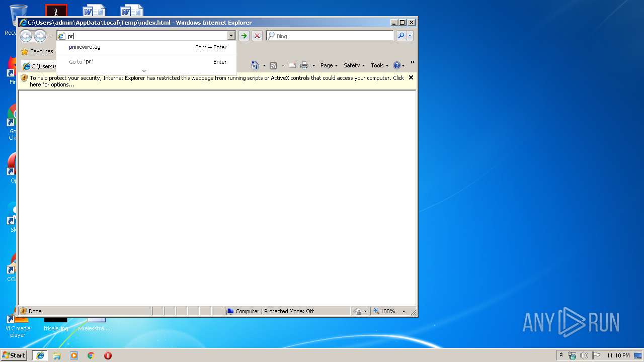Click the red Stop loading button
Viewport: 644px width, 362px height.
point(257,36)
